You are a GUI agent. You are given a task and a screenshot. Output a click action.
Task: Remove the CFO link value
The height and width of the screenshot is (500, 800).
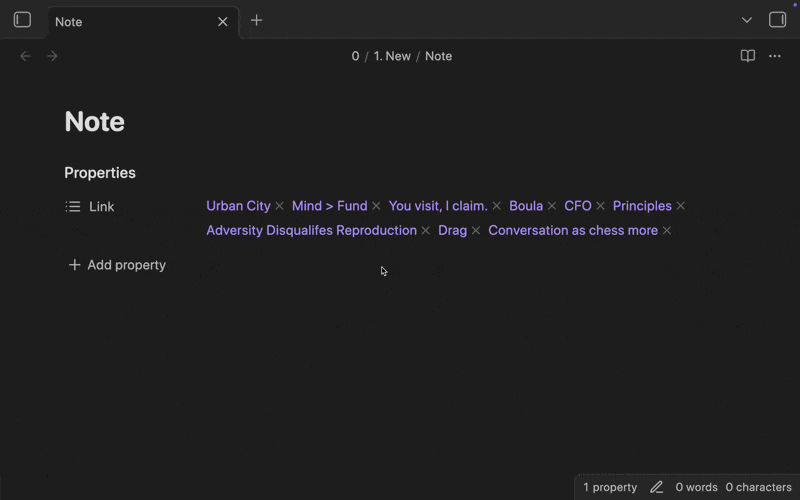(x=601, y=206)
